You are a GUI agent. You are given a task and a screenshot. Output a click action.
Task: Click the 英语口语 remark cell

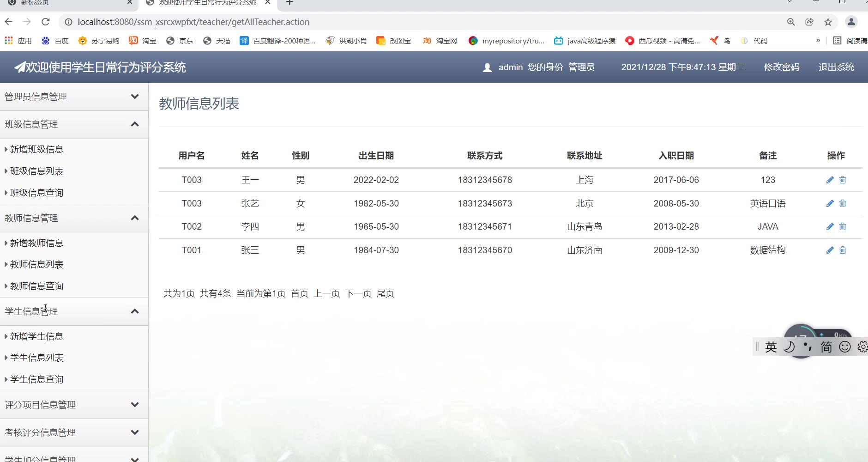click(x=768, y=203)
